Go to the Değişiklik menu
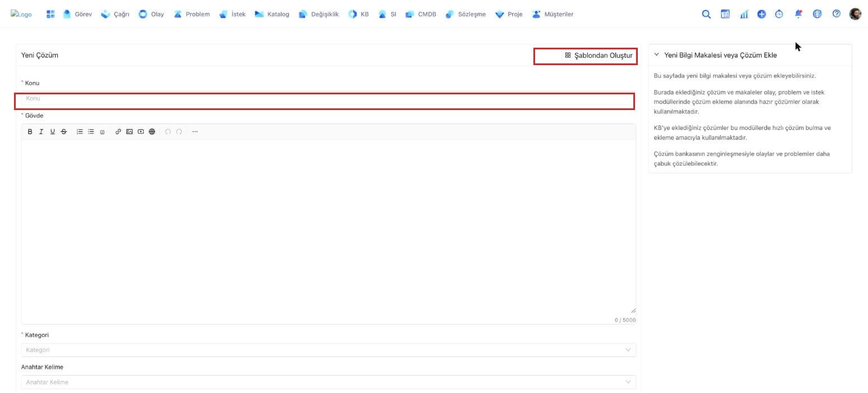868x393 pixels. coord(319,15)
